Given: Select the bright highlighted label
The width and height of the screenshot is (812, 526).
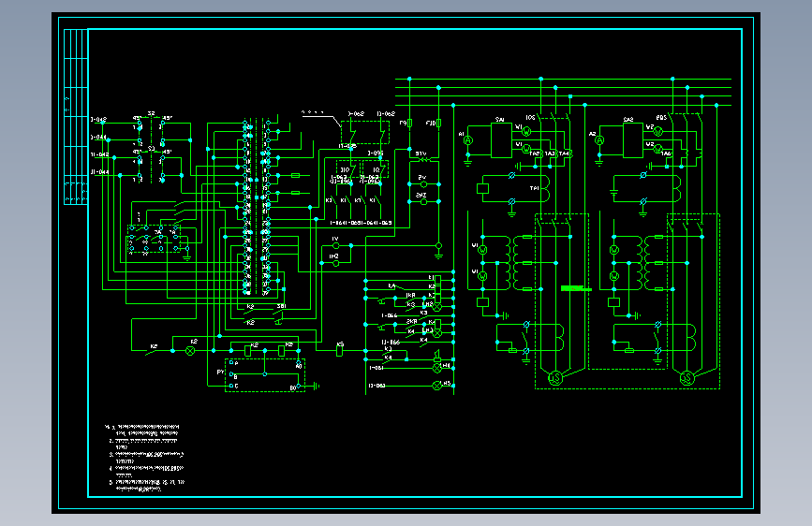Looking at the screenshot, I should point(576,288).
